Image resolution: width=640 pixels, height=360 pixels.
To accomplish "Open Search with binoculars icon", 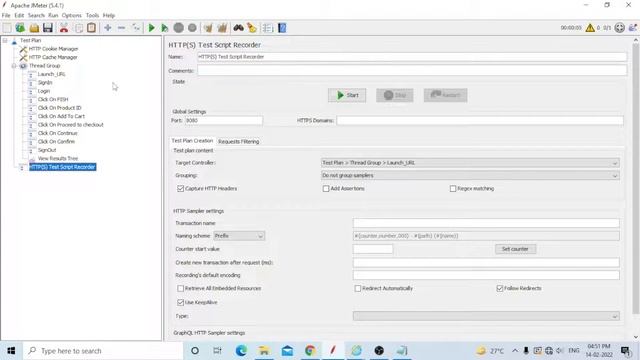I will click(x=238, y=28).
